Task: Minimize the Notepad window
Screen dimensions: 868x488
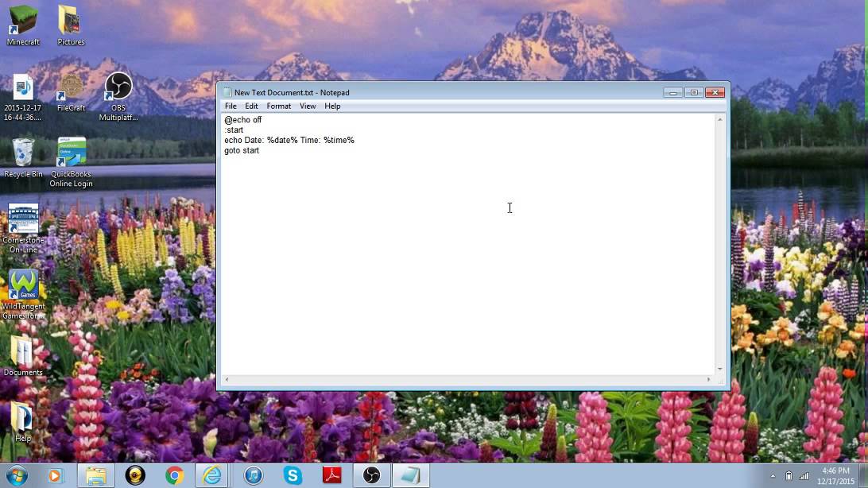Action: pyautogui.click(x=672, y=92)
